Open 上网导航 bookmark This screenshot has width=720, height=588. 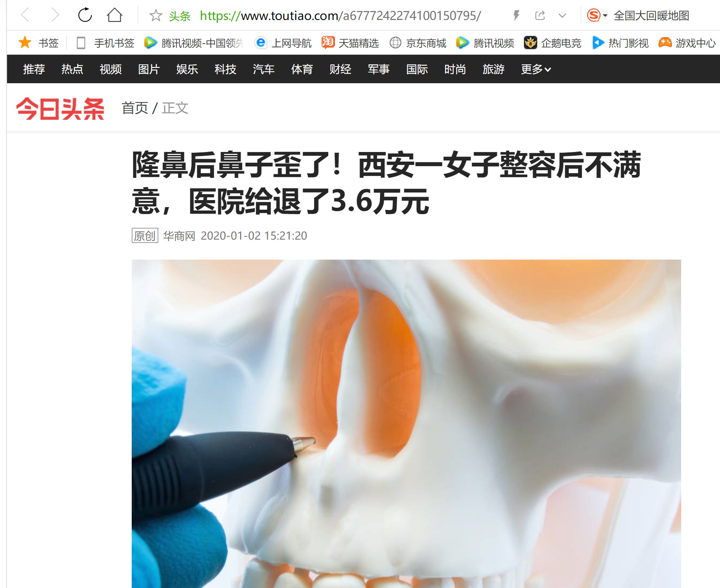283,43
